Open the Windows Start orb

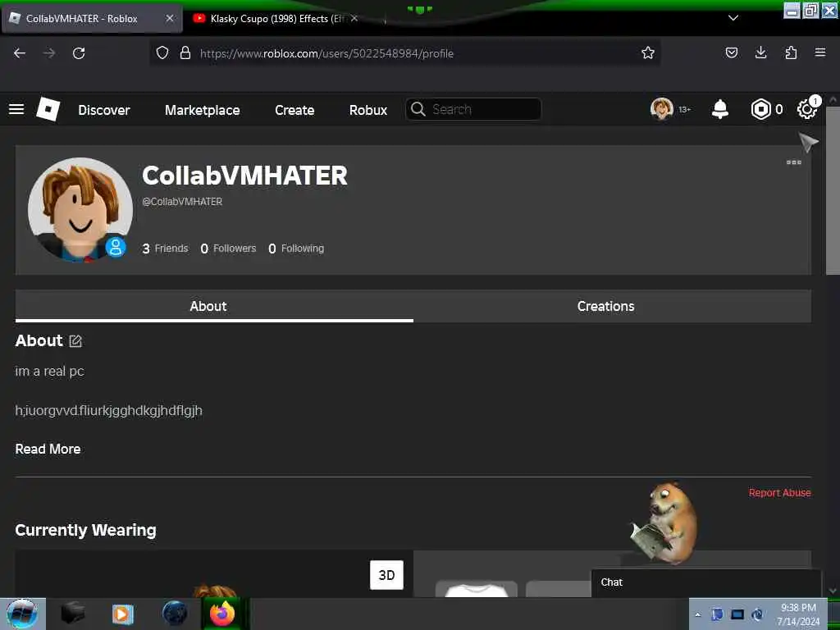[x=22, y=614]
